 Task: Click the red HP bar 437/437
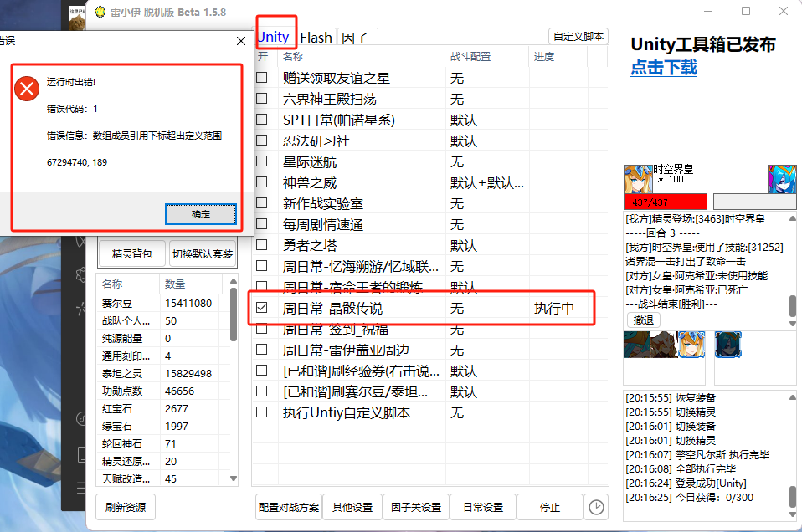666,202
